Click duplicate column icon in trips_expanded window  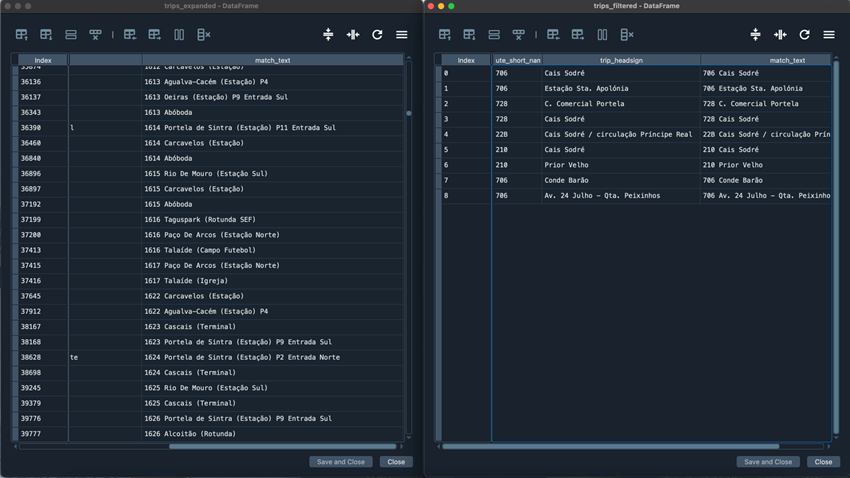point(179,35)
